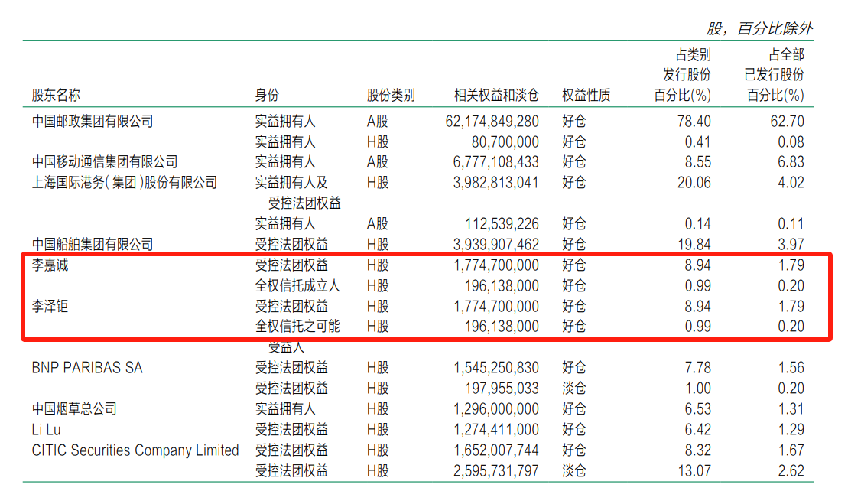
Task: Select the value 62,174,849,280
Action: click(x=492, y=121)
